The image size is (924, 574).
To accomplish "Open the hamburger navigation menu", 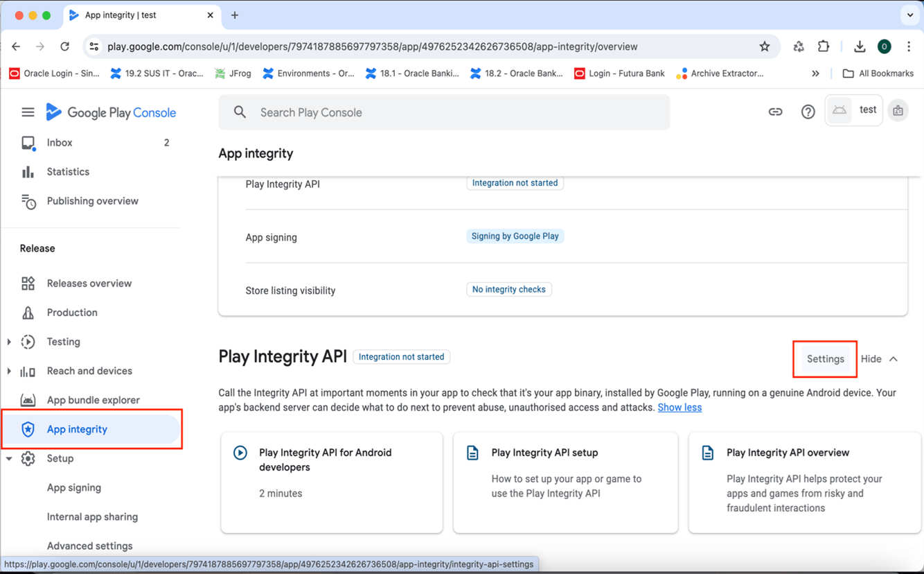I will pos(28,112).
